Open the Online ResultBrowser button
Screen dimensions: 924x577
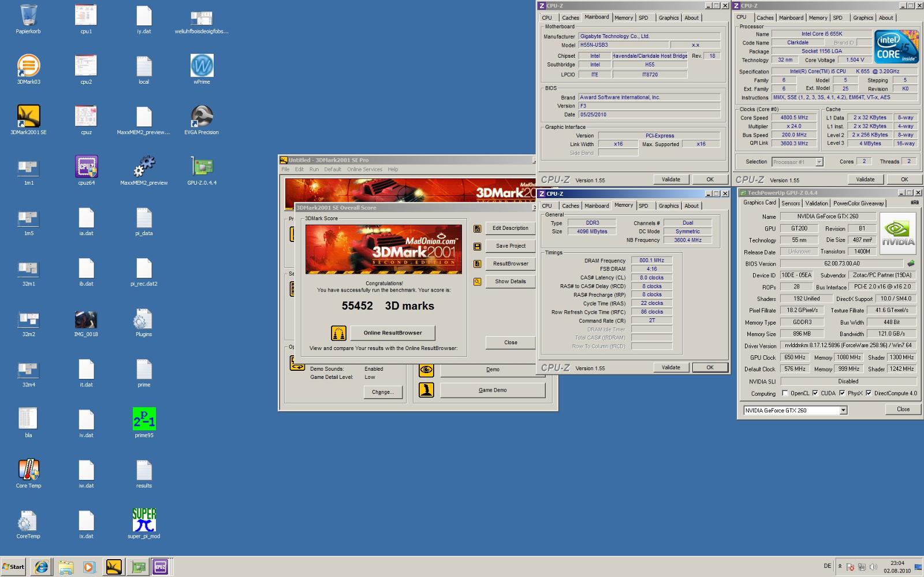393,333
